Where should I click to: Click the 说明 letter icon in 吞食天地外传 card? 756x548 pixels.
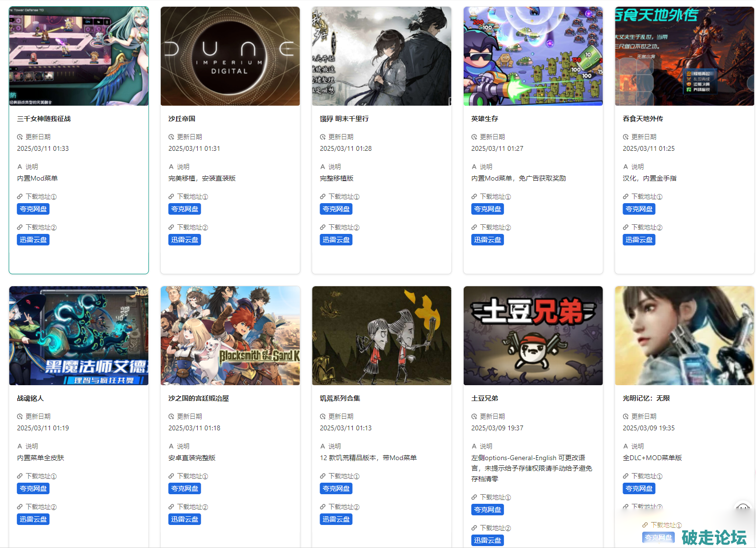[x=625, y=167]
